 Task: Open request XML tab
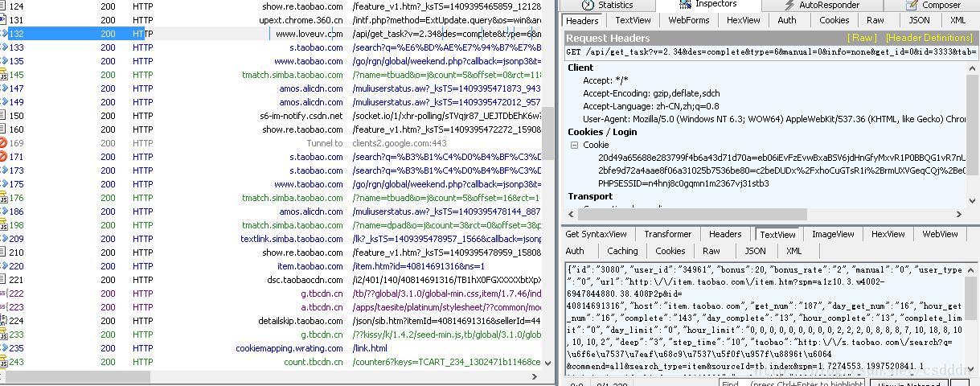pos(957,20)
